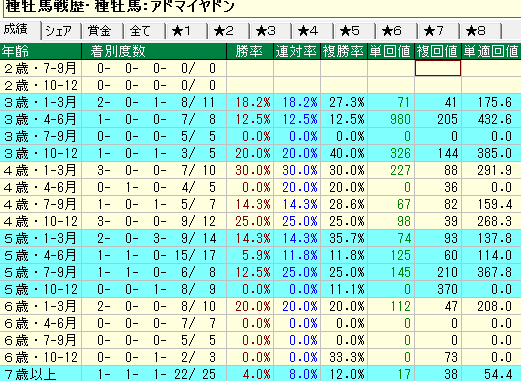Select the ★2 star tab
Viewport: 521px width, 381px height.
(229, 32)
